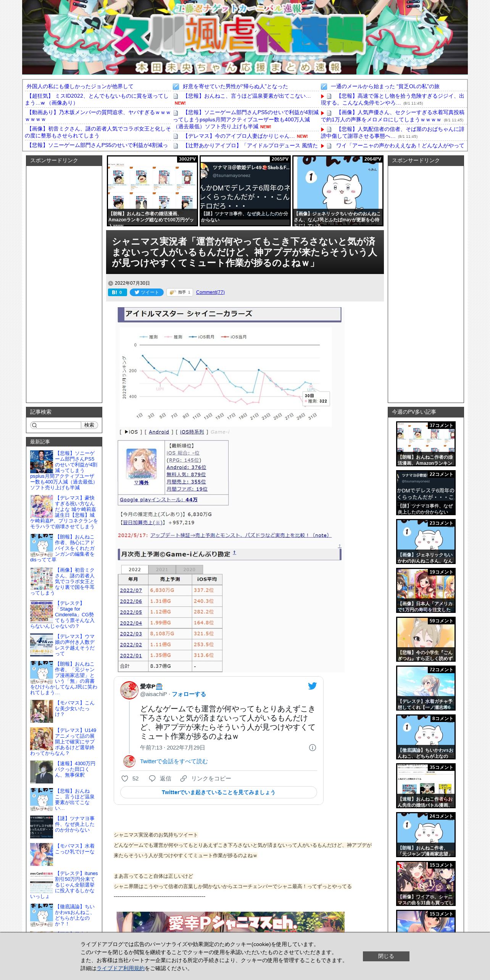Toggle the iOS前月 legend entry
490x980 pixels.
[x=202, y=337]
